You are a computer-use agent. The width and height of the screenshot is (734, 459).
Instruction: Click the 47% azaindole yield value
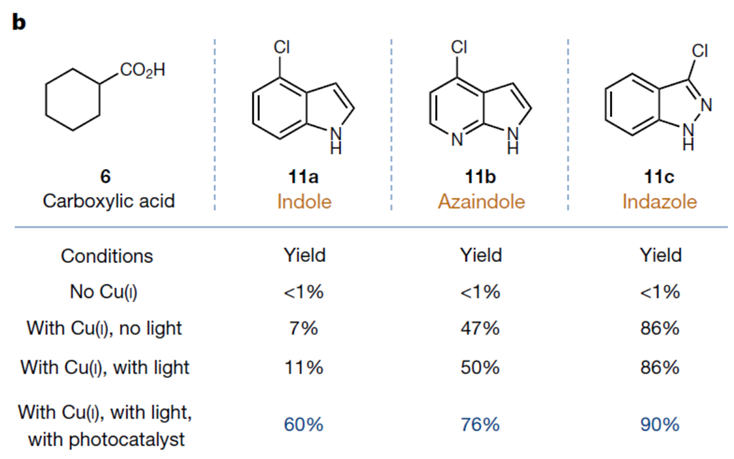coord(480,328)
